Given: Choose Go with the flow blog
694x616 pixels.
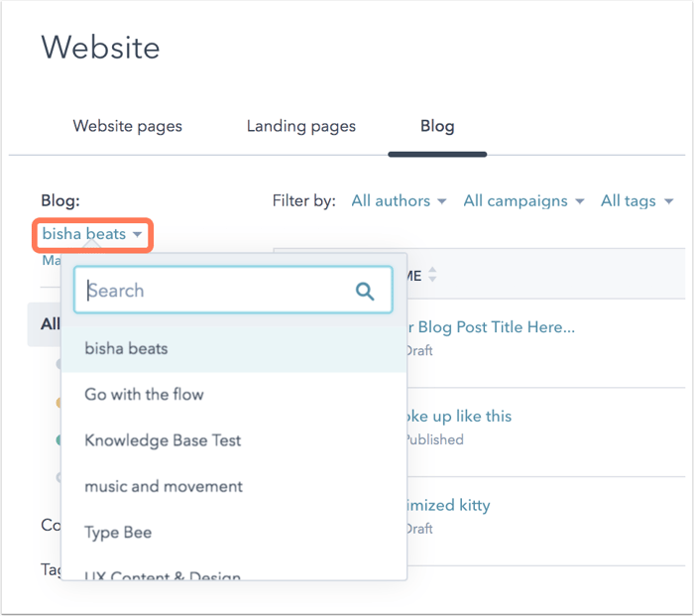Looking at the screenshot, I should click(234, 395).
